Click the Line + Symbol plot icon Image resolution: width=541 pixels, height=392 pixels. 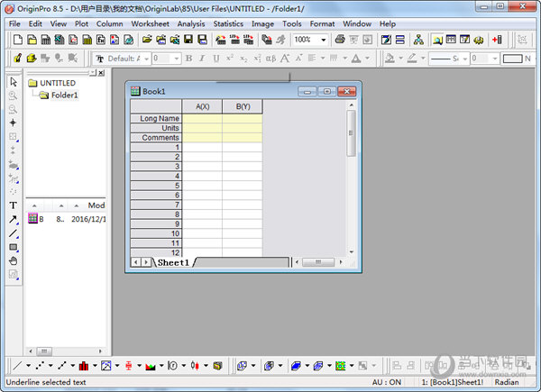tap(62, 366)
